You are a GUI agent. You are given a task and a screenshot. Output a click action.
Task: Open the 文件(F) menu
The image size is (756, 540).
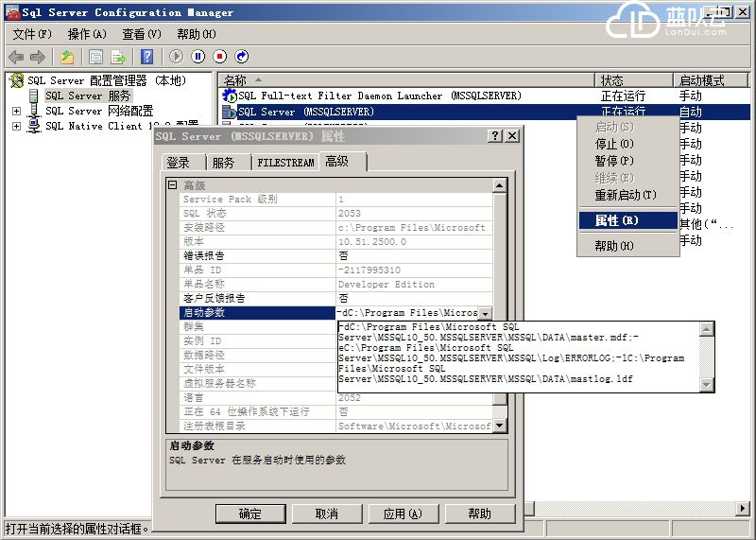32,34
